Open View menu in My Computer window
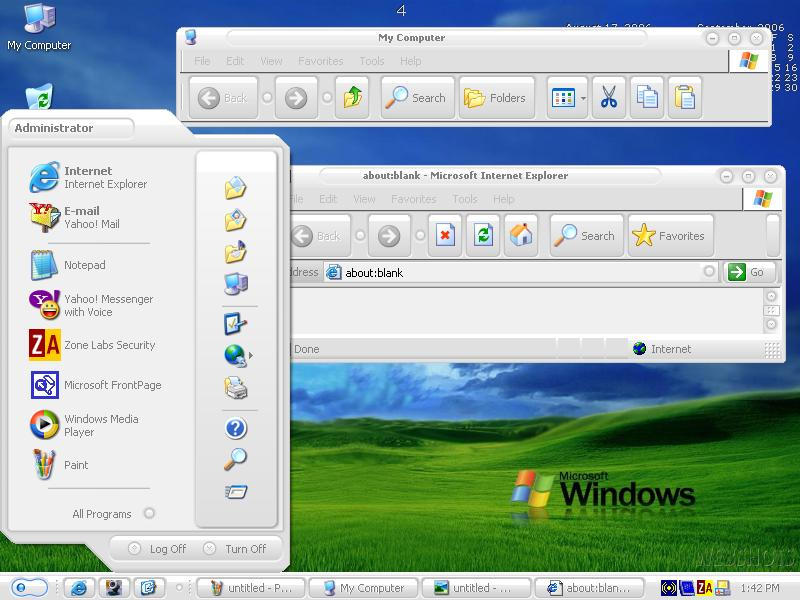Viewport: 800px width, 600px height. click(x=271, y=61)
